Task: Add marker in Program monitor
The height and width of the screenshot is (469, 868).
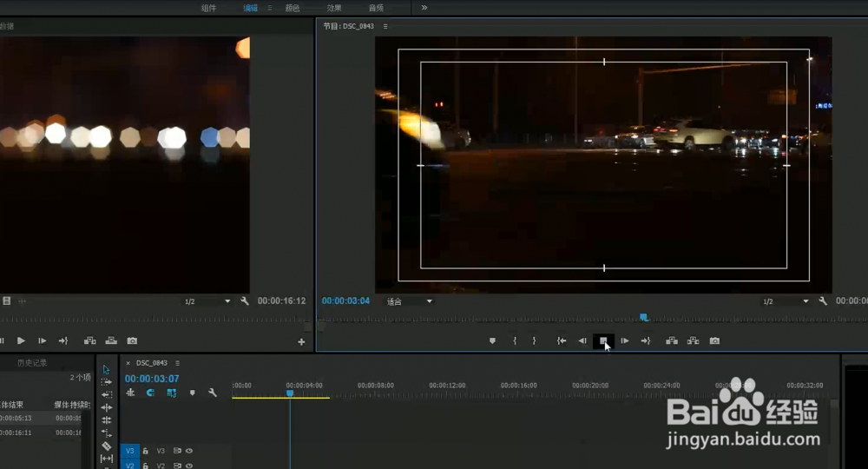Action: [492, 341]
